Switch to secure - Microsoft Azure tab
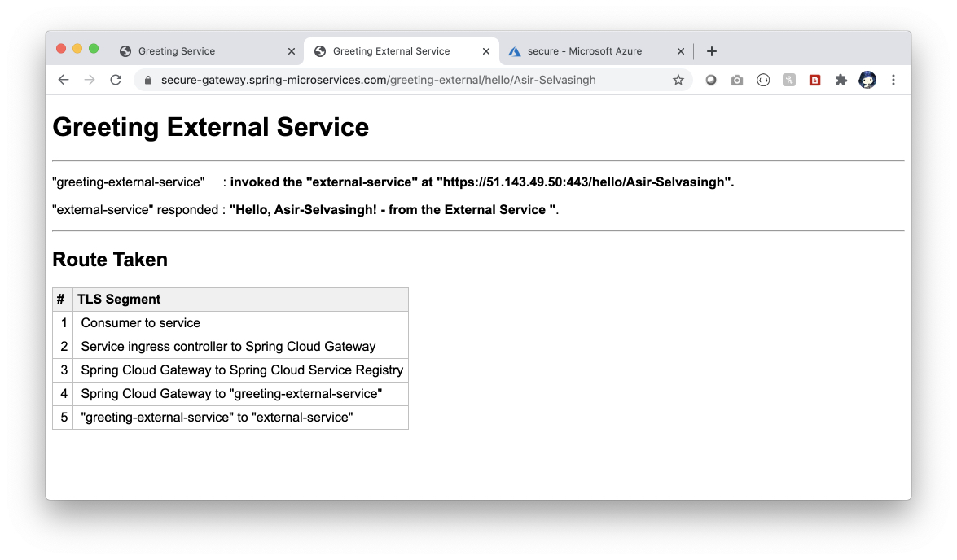 click(x=596, y=51)
